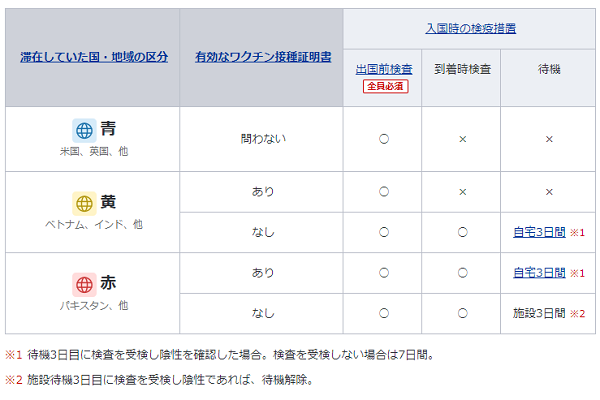Click the 待機 column header
The image size is (600, 400).
(x=549, y=69)
